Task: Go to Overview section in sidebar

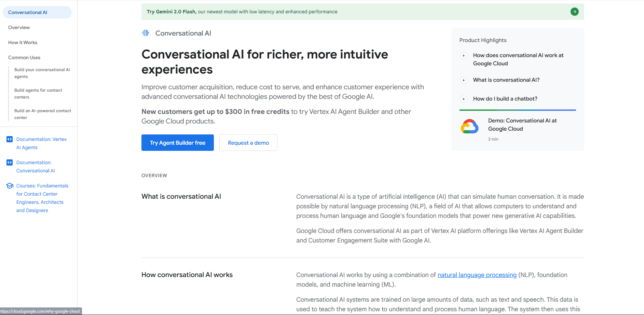Action: pos(19,27)
